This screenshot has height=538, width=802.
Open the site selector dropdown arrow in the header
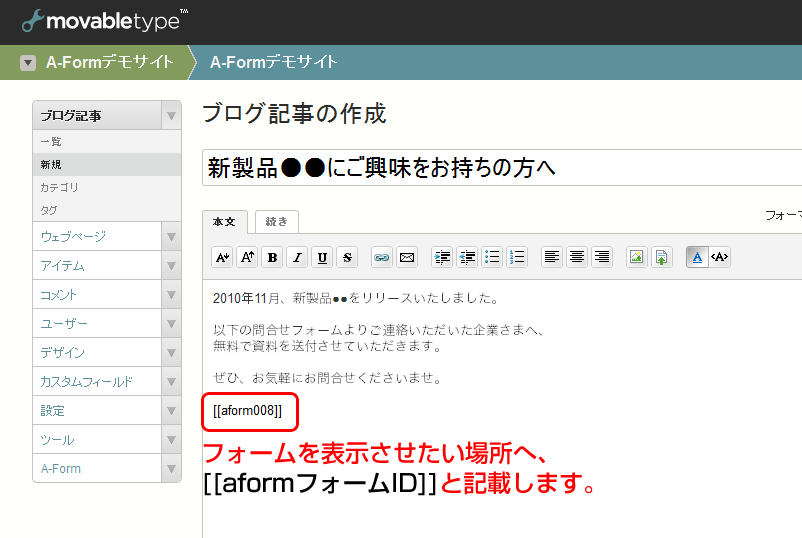pos(28,63)
